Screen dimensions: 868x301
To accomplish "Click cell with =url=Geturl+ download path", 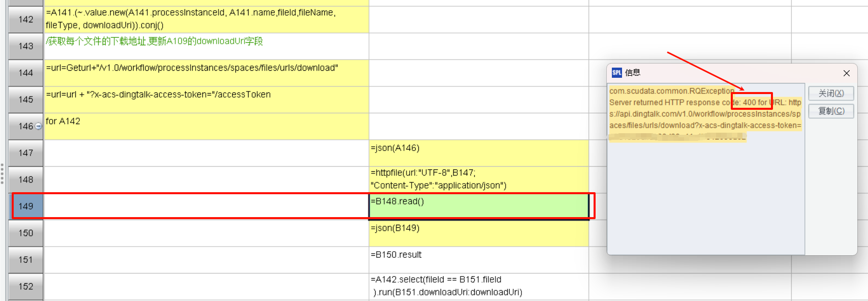I will click(x=206, y=73).
